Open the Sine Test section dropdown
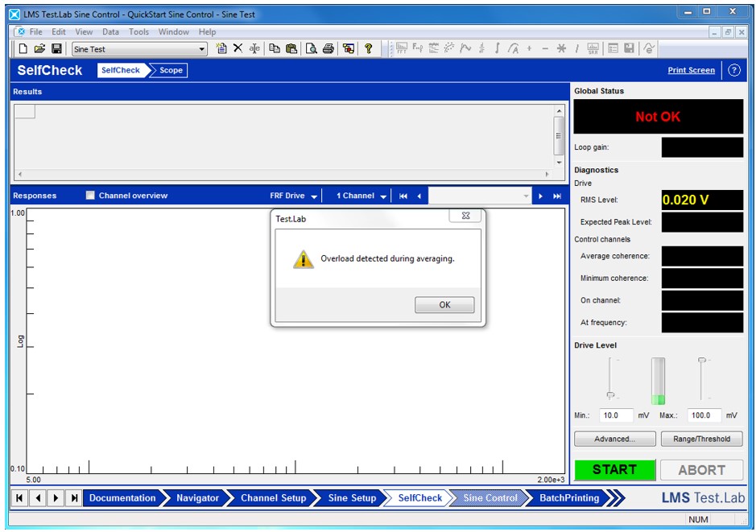The height and width of the screenshot is (532, 756). pyautogui.click(x=202, y=50)
